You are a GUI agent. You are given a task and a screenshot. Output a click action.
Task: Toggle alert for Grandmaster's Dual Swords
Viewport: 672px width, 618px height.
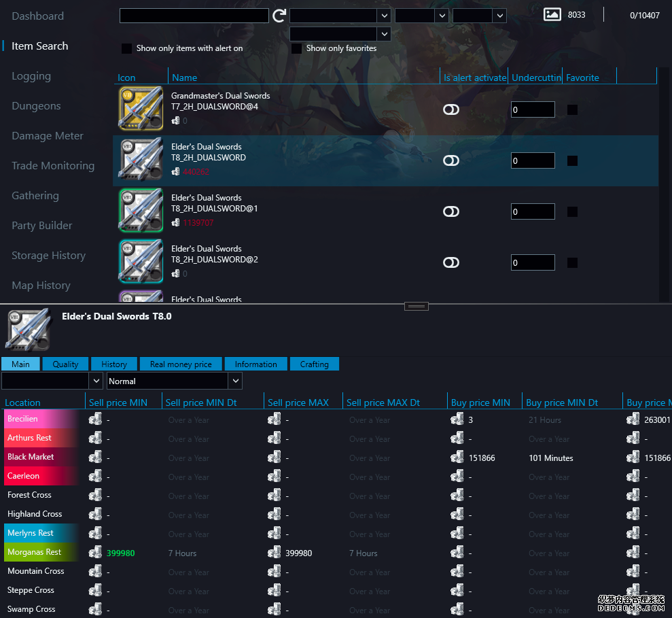451,109
